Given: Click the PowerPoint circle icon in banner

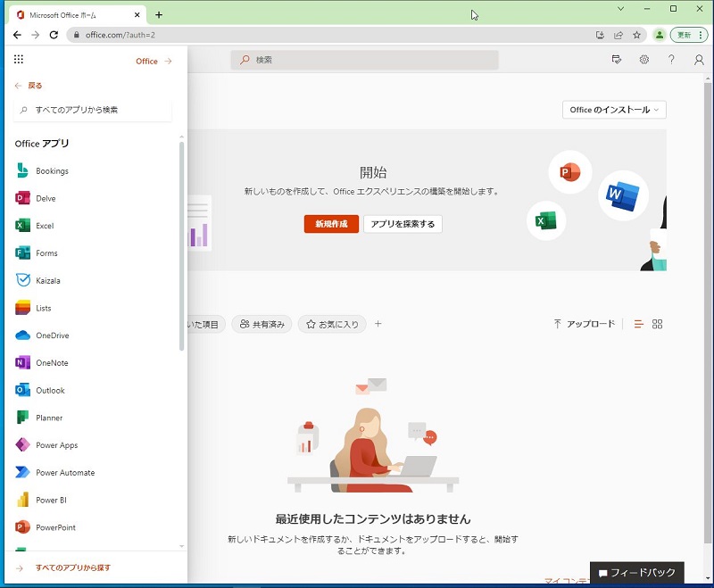Looking at the screenshot, I should 570,172.
